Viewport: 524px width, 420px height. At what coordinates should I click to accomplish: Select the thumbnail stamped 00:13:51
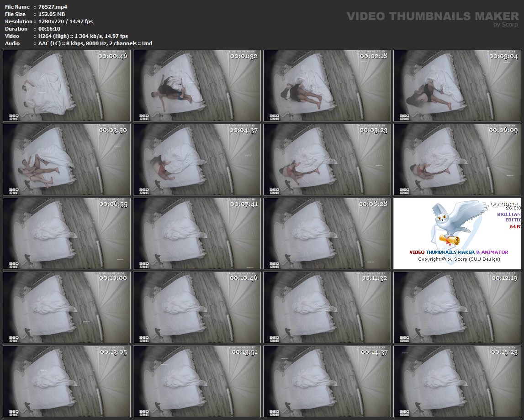(196, 381)
